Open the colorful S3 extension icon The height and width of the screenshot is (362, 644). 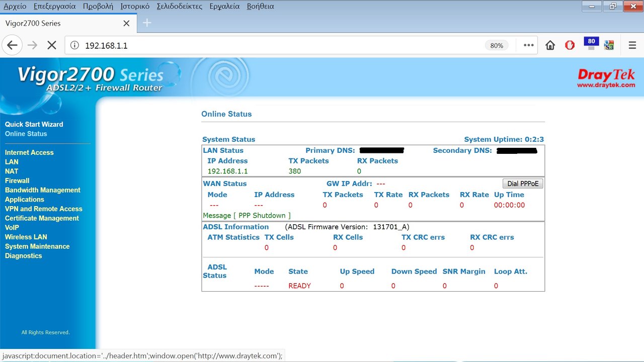[x=609, y=45]
